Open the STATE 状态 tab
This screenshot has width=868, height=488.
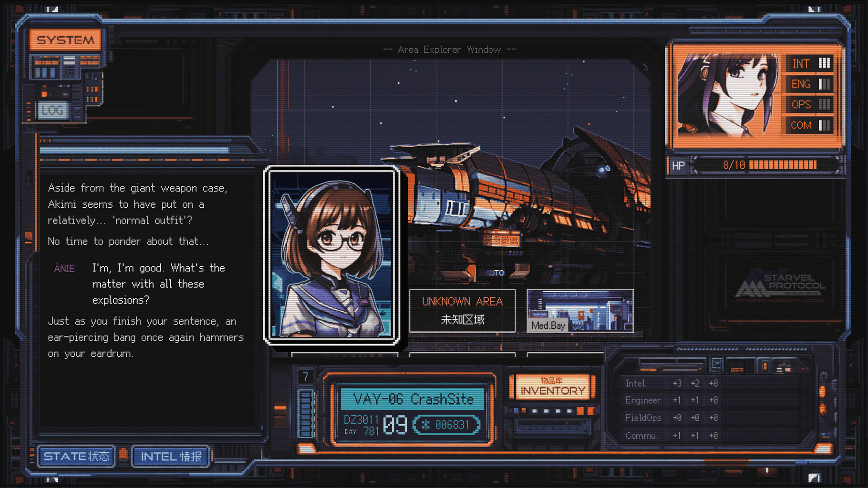point(76,457)
